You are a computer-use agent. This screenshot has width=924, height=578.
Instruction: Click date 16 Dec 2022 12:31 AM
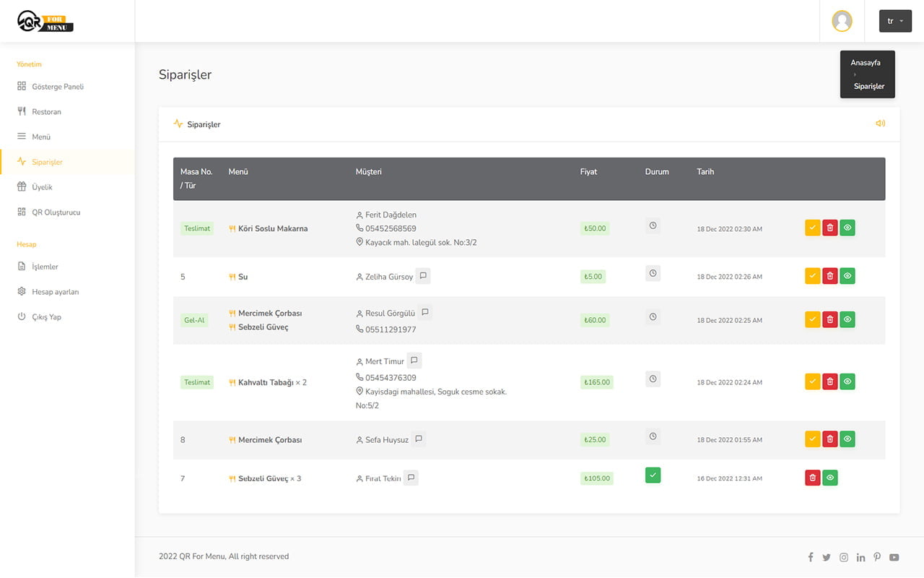point(729,478)
